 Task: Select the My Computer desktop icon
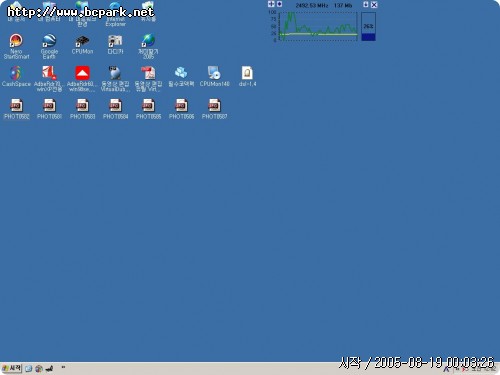pyautogui.click(x=49, y=11)
